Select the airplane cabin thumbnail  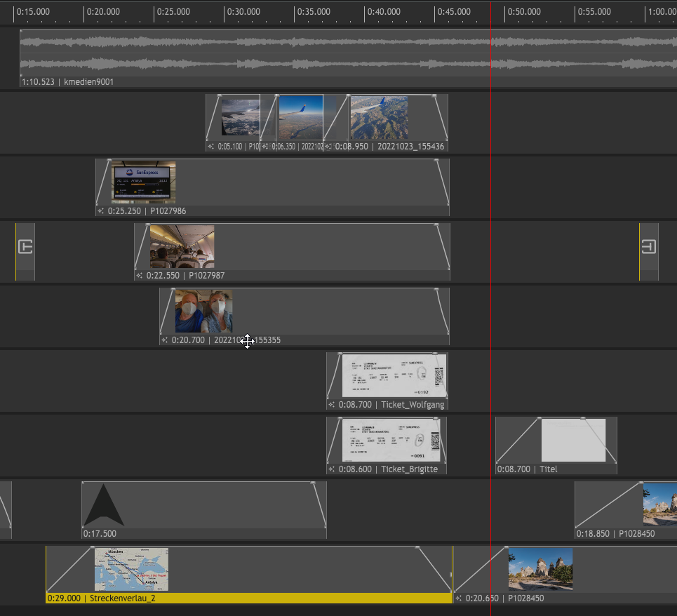click(182, 246)
